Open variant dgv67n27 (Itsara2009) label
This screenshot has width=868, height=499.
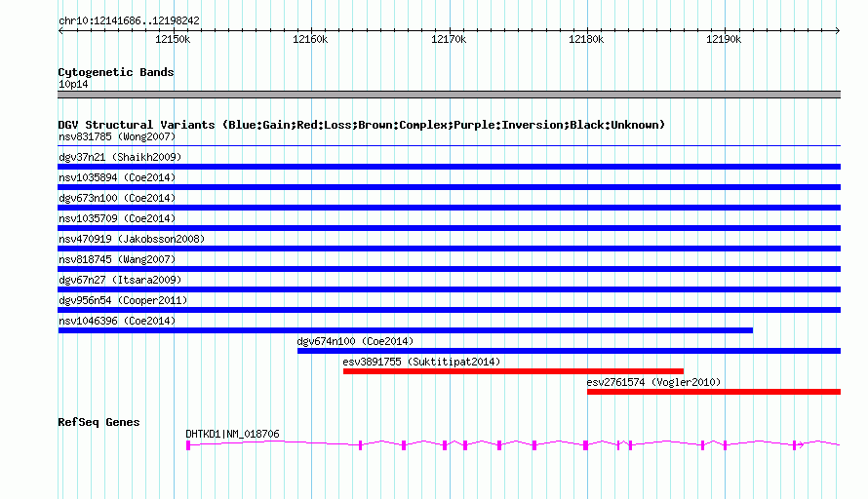[x=120, y=280]
